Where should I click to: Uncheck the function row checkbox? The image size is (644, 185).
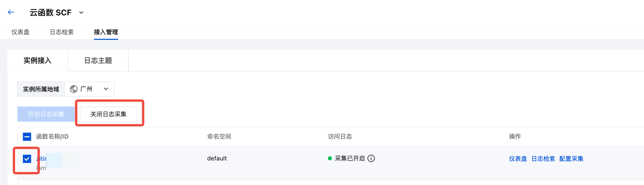(27, 159)
